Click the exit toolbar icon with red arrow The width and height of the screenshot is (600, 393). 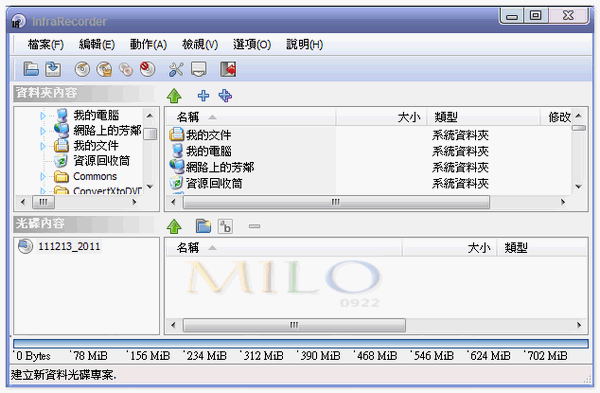tap(228, 69)
